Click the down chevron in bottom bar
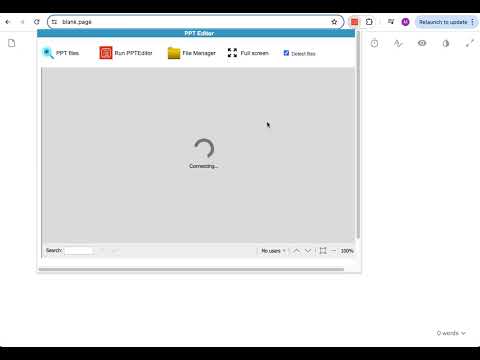This screenshot has width=480, height=360. coord(308,251)
